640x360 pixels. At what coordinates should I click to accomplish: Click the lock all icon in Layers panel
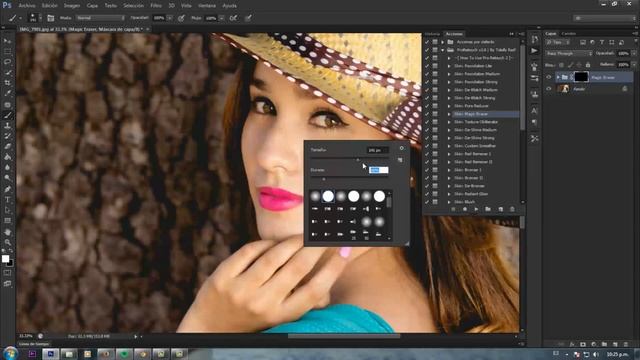[588, 65]
